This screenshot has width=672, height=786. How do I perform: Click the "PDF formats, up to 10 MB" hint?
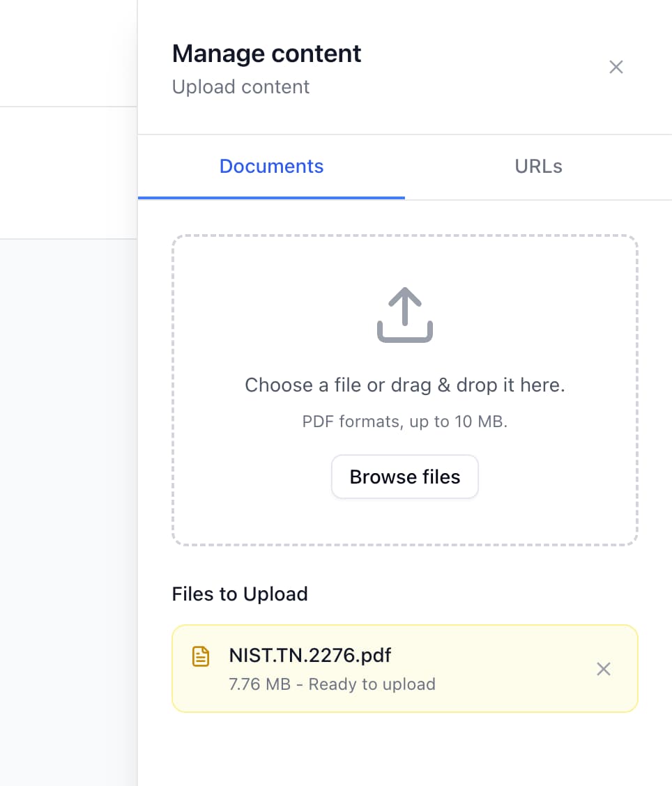pyautogui.click(x=404, y=422)
